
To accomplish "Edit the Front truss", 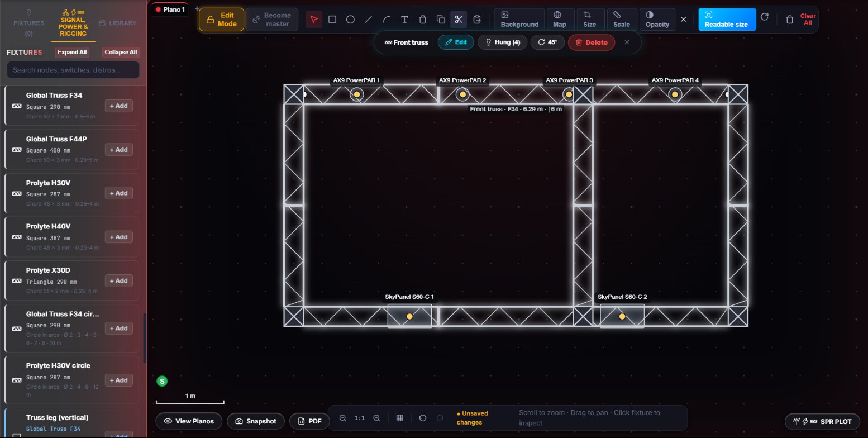I will tap(456, 42).
